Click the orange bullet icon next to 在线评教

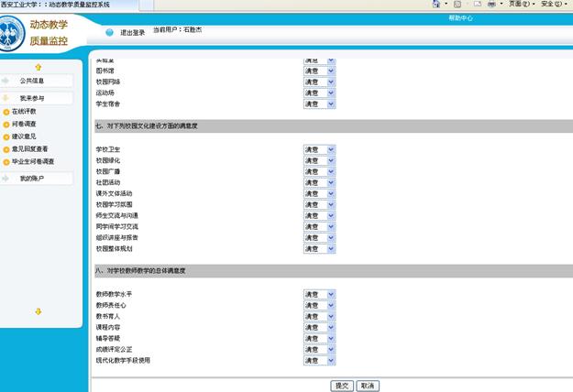click(6, 111)
